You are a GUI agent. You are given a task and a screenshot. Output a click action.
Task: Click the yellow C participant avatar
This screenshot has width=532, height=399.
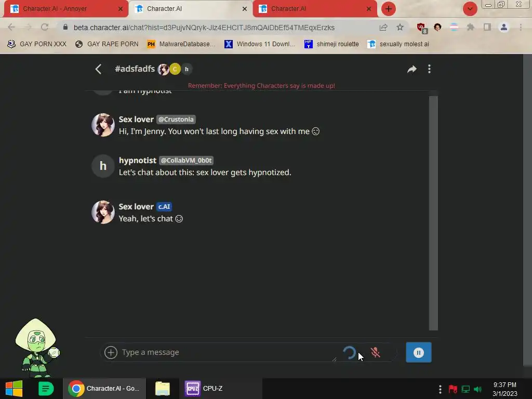click(x=175, y=69)
